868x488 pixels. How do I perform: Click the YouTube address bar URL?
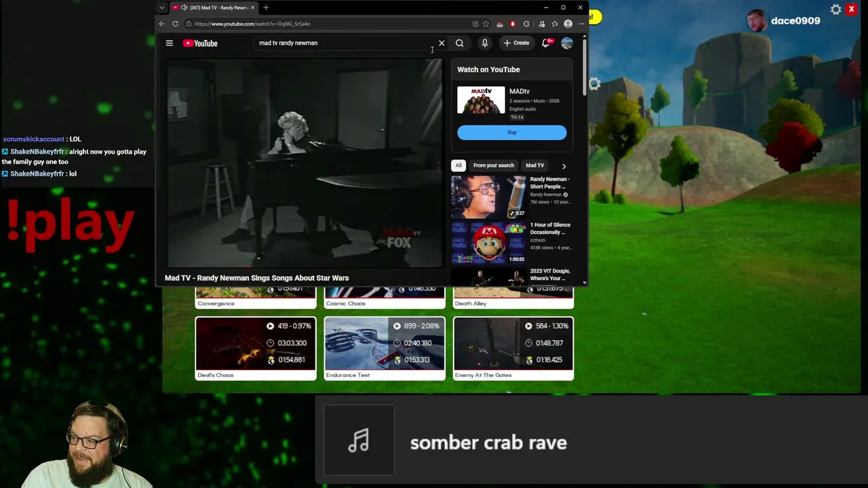click(x=252, y=24)
